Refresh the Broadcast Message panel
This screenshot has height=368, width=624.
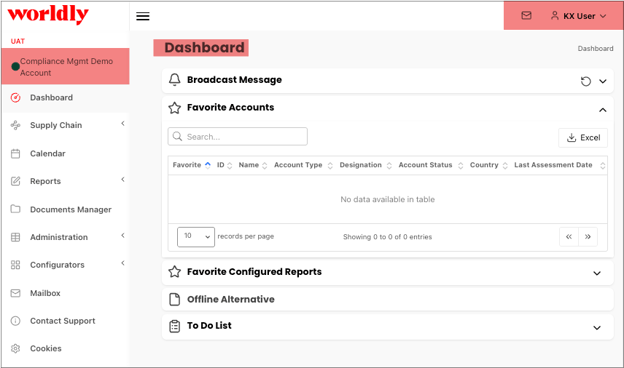click(x=585, y=81)
